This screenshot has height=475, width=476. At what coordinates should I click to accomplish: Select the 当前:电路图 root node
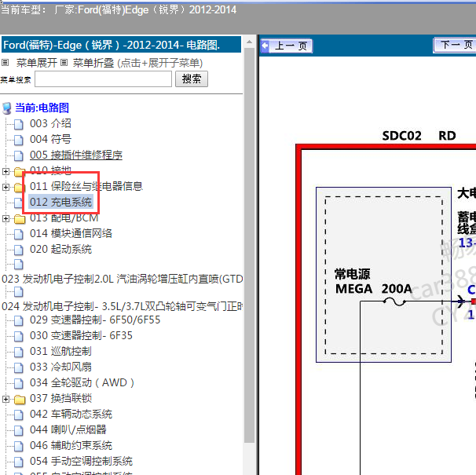42,108
